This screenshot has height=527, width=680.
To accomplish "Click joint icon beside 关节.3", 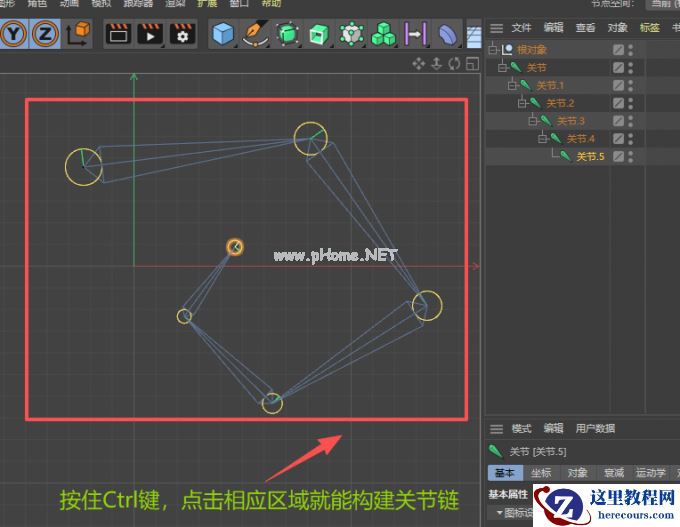I will click(546, 120).
